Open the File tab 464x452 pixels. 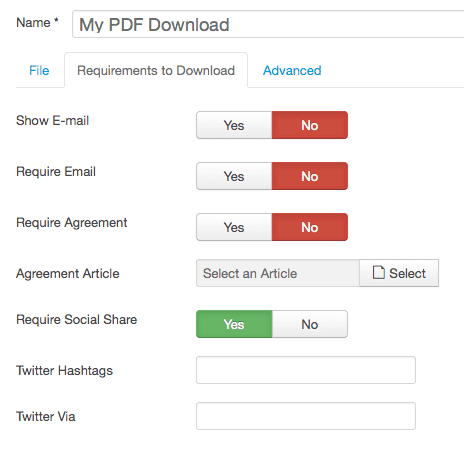(39, 70)
